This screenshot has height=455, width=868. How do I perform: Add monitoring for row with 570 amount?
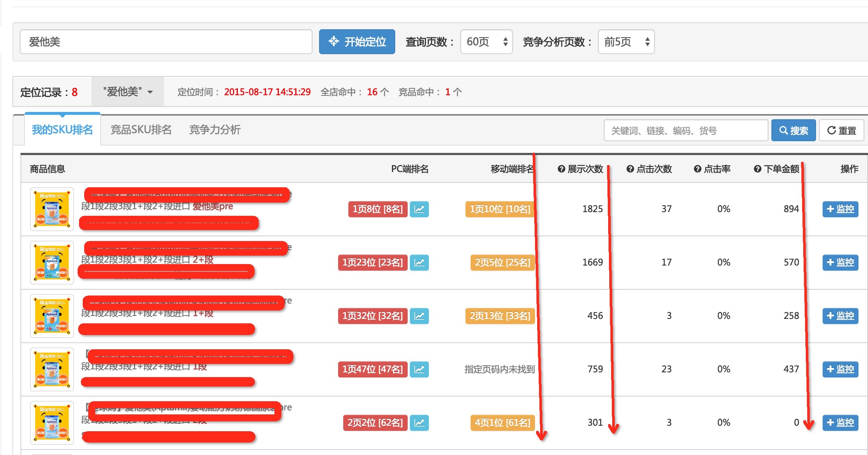click(840, 263)
